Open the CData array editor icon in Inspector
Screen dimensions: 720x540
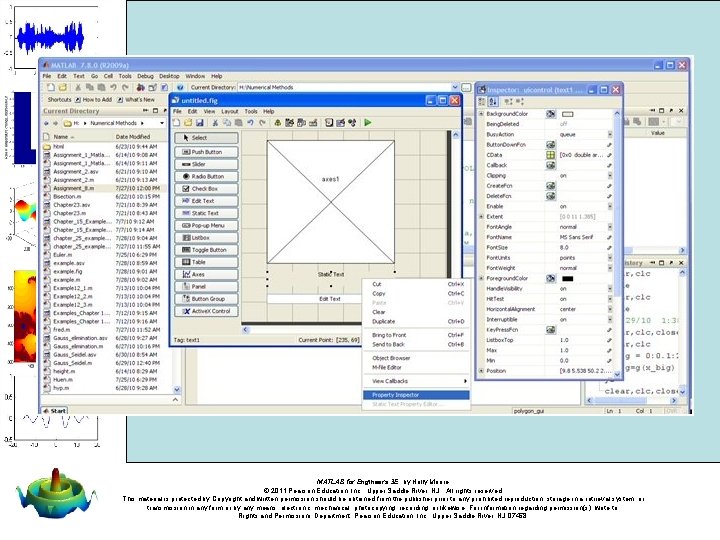(x=551, y=155)
